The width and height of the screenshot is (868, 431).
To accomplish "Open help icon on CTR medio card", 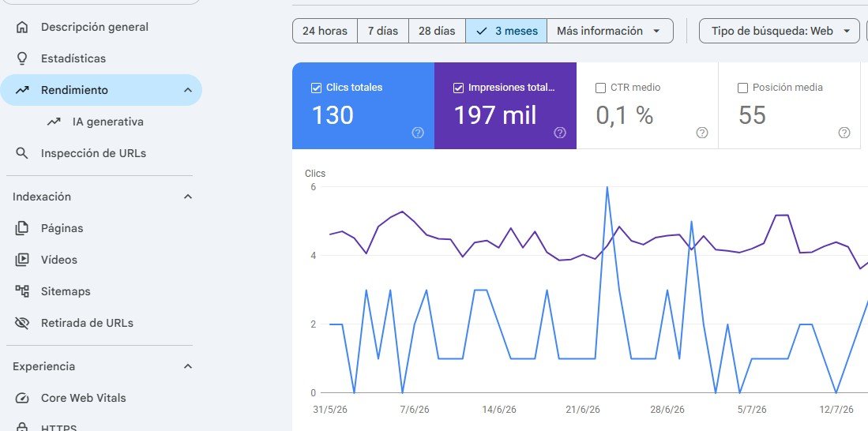I will click(x=702, y=133).
